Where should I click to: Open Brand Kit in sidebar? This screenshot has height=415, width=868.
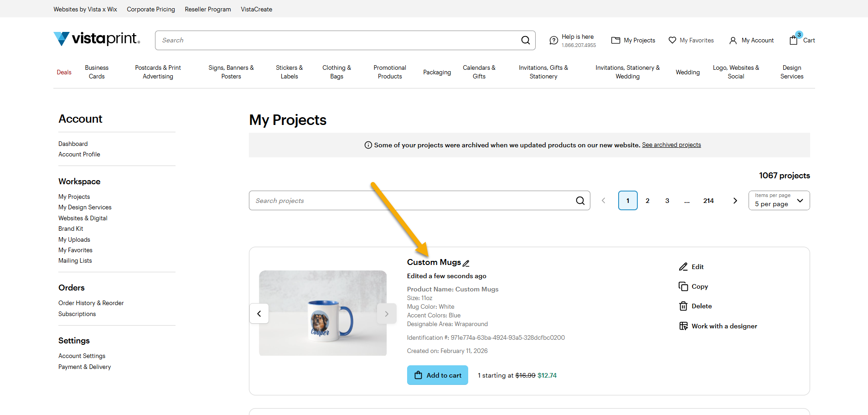point(71,228)
